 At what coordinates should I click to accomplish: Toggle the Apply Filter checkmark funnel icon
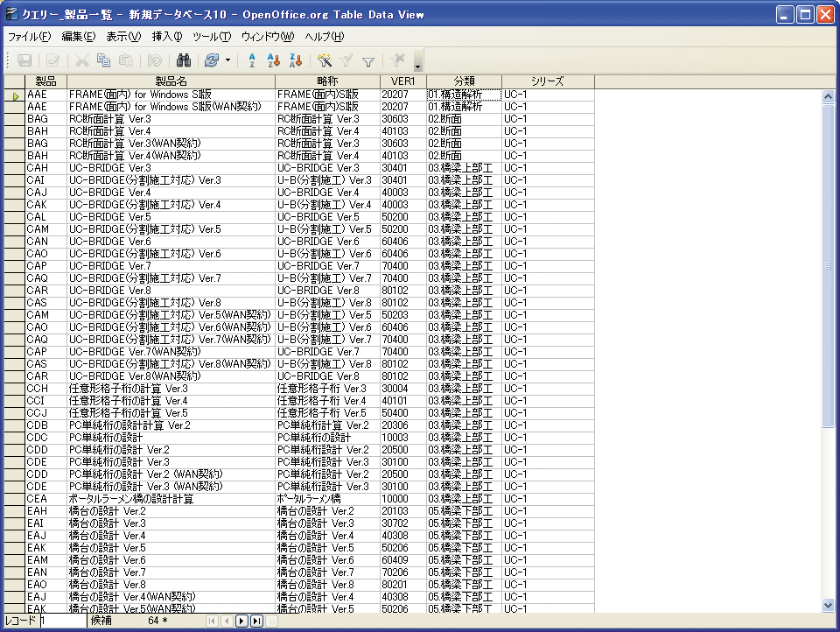point(346,60)
